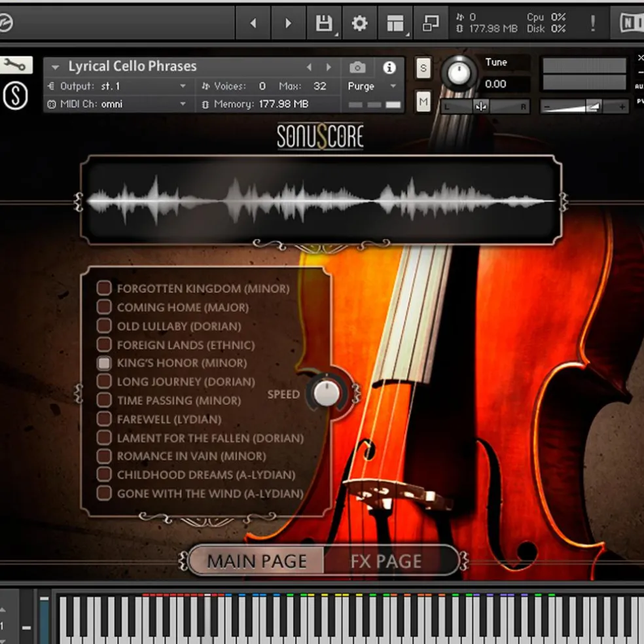Enable Forgotten Kingdom (Minor) phrase checkbox
644x644 pixels.
(104, 288)
